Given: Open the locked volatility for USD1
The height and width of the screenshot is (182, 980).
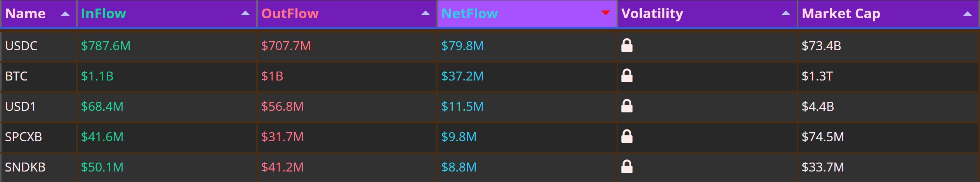Looking at the screenshot, I should point(627,106).
